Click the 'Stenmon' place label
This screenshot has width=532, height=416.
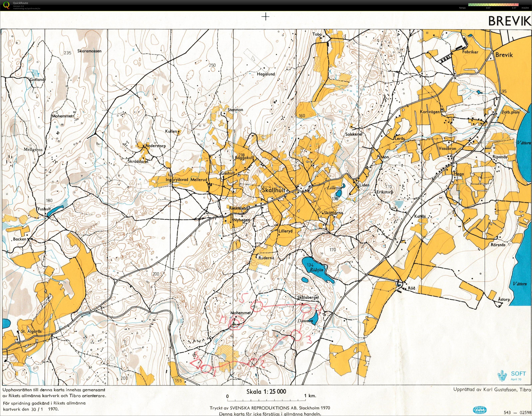235,110
